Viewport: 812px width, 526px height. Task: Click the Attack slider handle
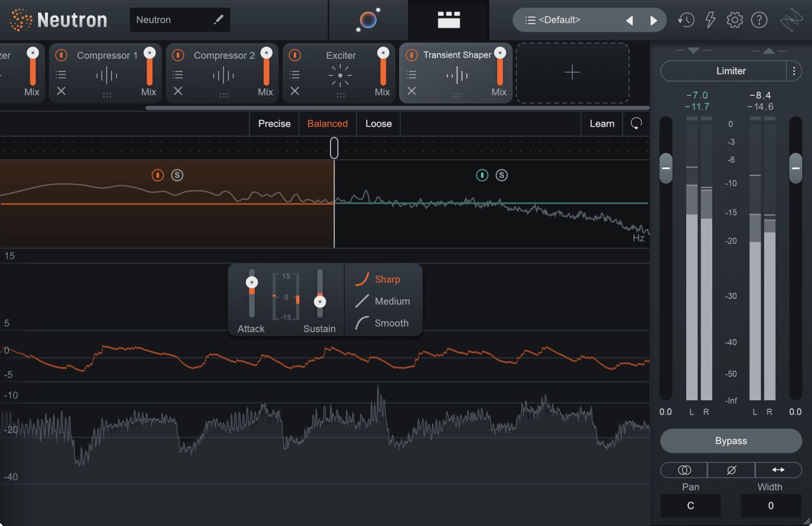[252, 283]
